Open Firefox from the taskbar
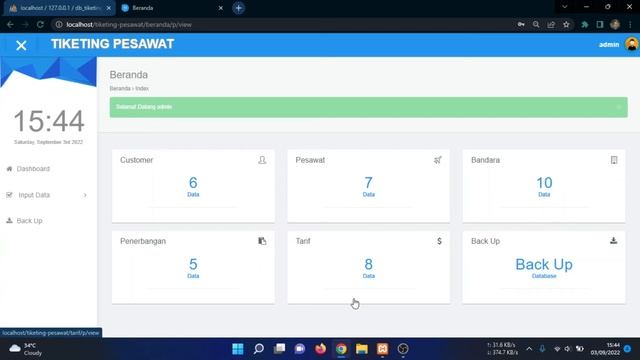This screenshot has height=360, width=640. (320, 349)
